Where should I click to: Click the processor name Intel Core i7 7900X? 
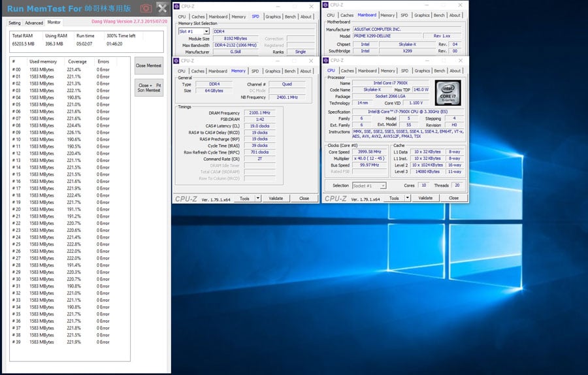click(x=391, y=83)
